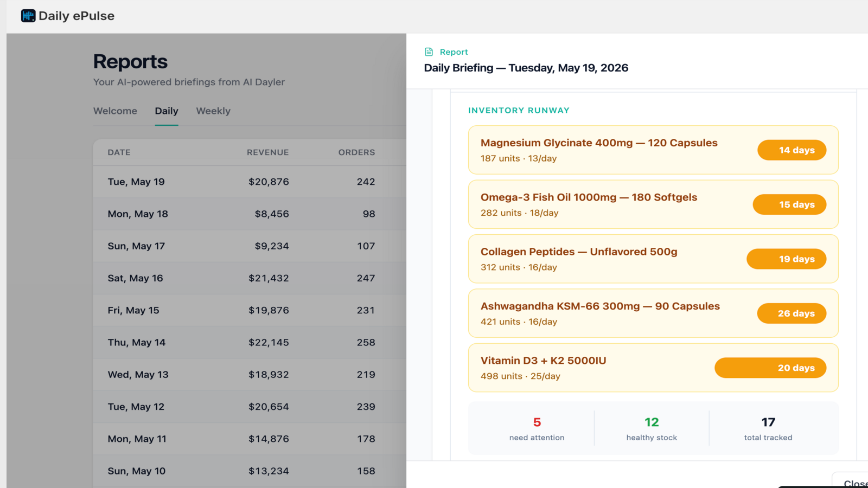The image size is (868, 488).
Task: Open the Sat, May 16 report row
Action: 250,278
